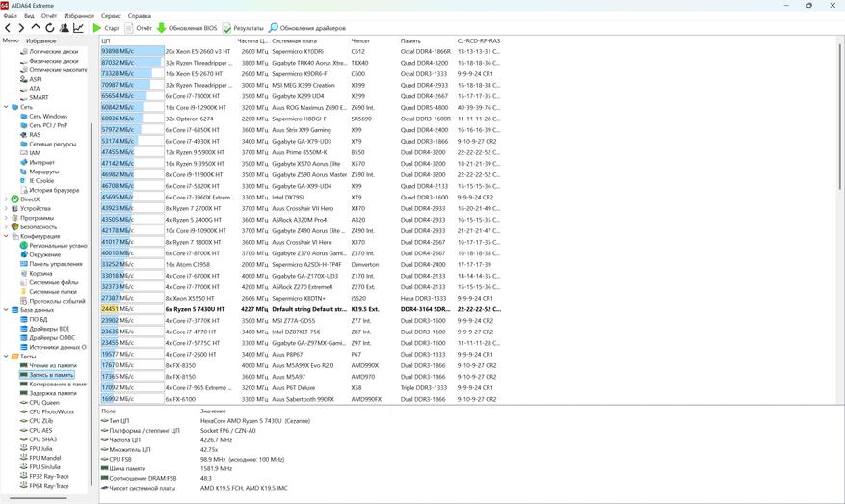Click the Forward navigation arrow
Screen dimensions: 845x504
[x=21, y=28]
